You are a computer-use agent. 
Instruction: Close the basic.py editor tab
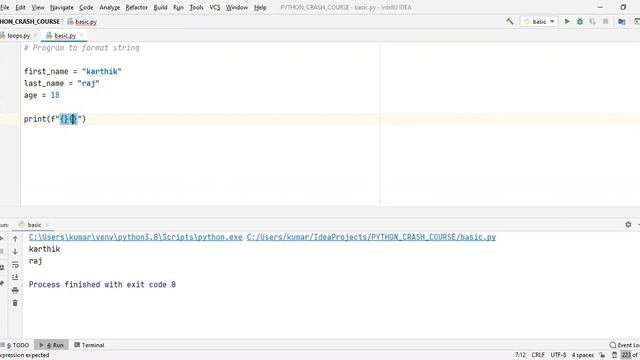pos(81,36)
